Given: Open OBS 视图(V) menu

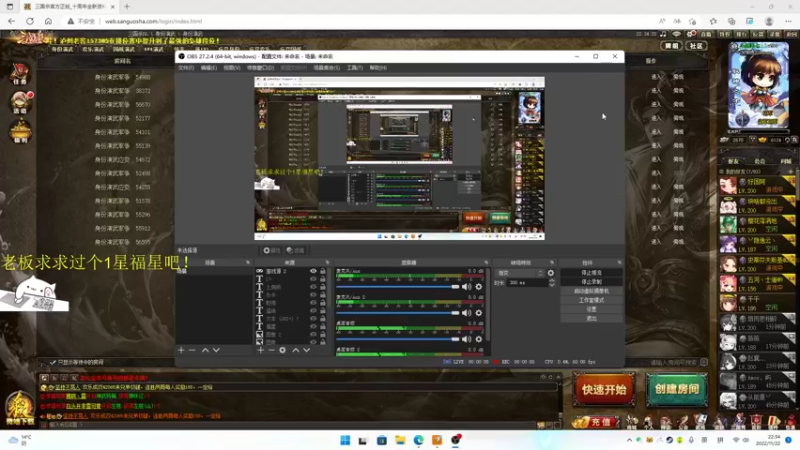Looking at the screenshot, I should click(231, 68).
